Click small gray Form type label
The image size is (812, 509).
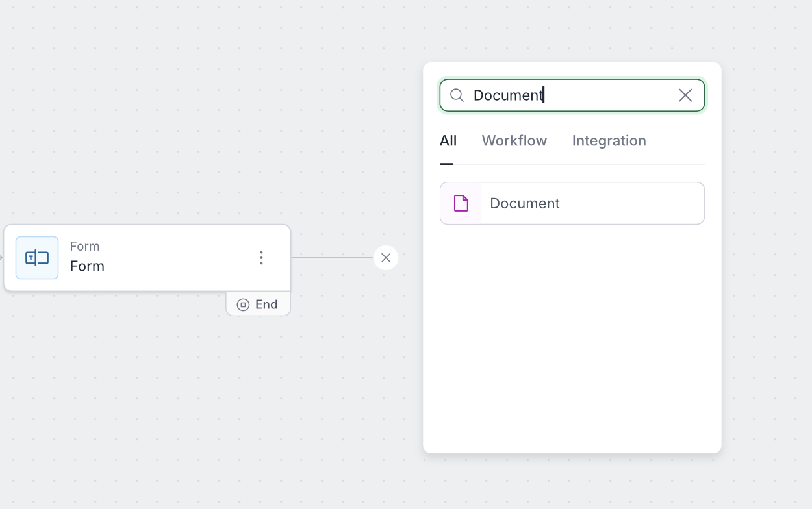pyautogui.click(x=84, y=246)
